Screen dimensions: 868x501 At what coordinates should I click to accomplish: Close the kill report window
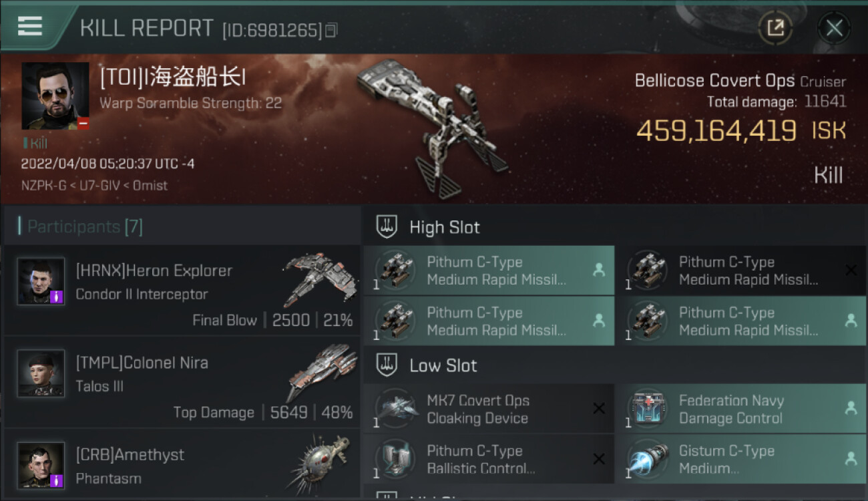click(834, 28)
